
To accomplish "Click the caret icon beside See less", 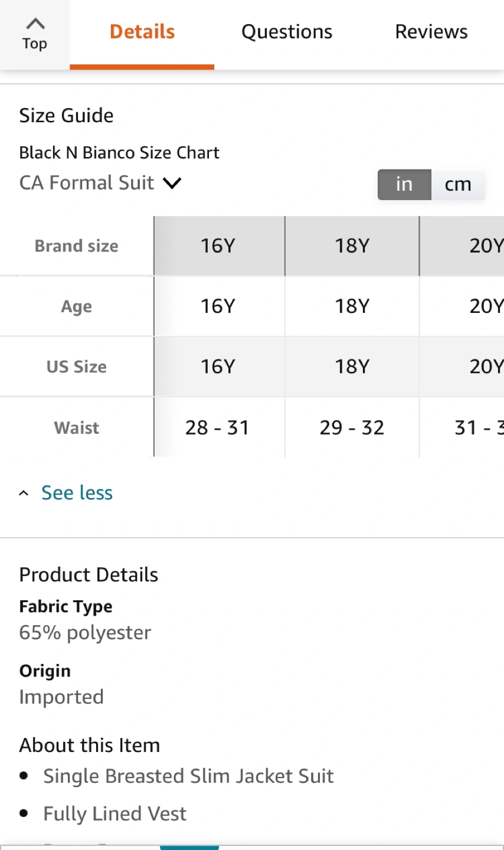I will pos(24,493).
